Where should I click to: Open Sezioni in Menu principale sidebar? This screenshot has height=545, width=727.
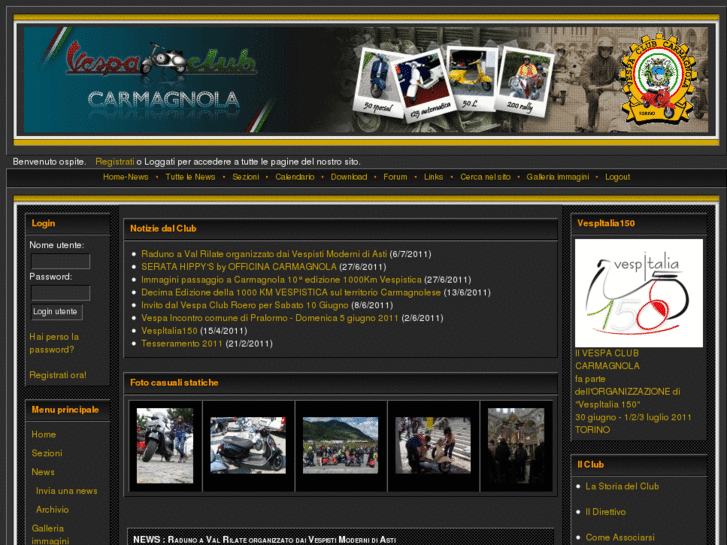[x=47, y=453]
